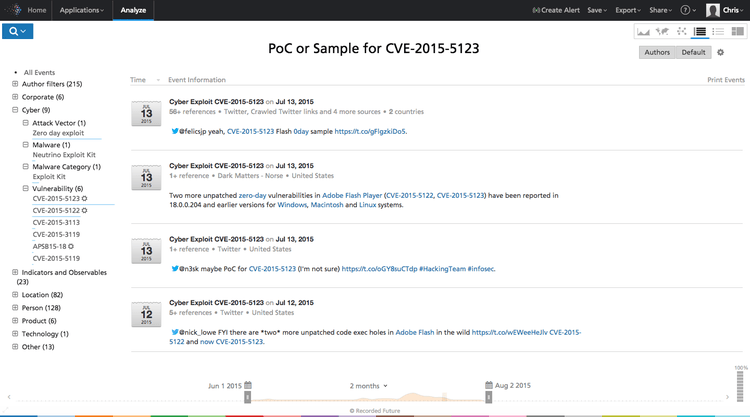This screenshot has width=750, height=417.
Task: Click the Create Alert button
Action: pos(558,10)
